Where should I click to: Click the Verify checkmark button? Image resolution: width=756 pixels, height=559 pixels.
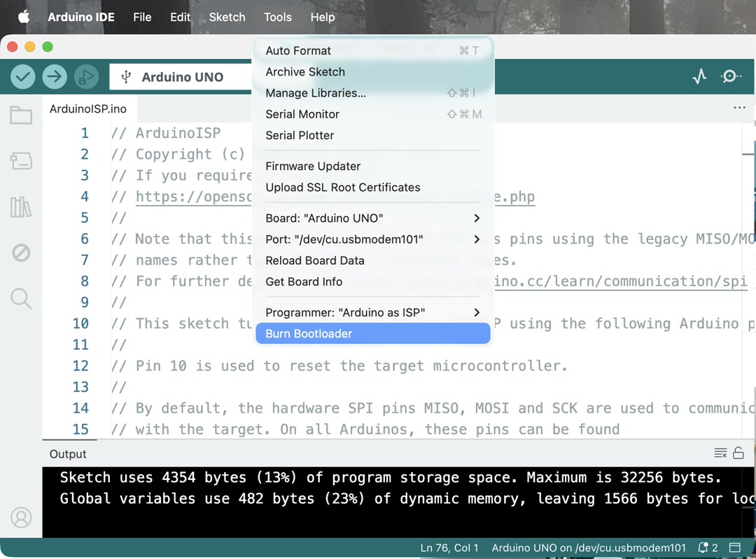tap(22, 77)
